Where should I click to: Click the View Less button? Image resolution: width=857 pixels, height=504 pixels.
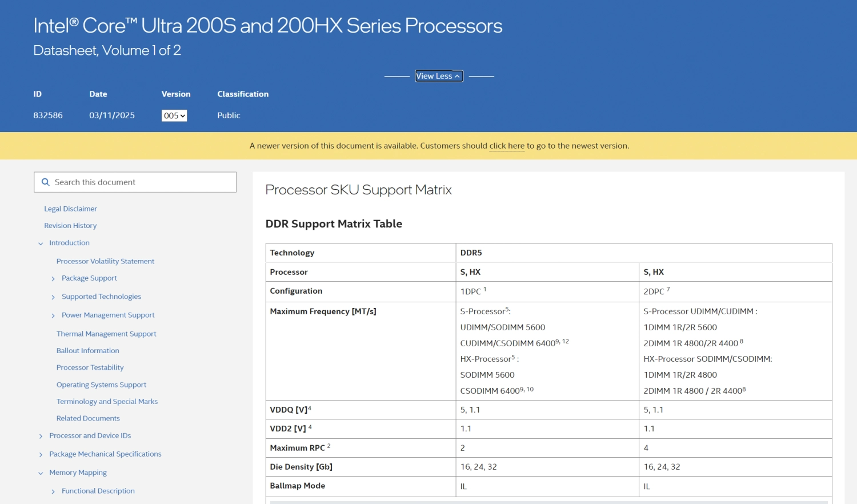click(x=438, y=76)
